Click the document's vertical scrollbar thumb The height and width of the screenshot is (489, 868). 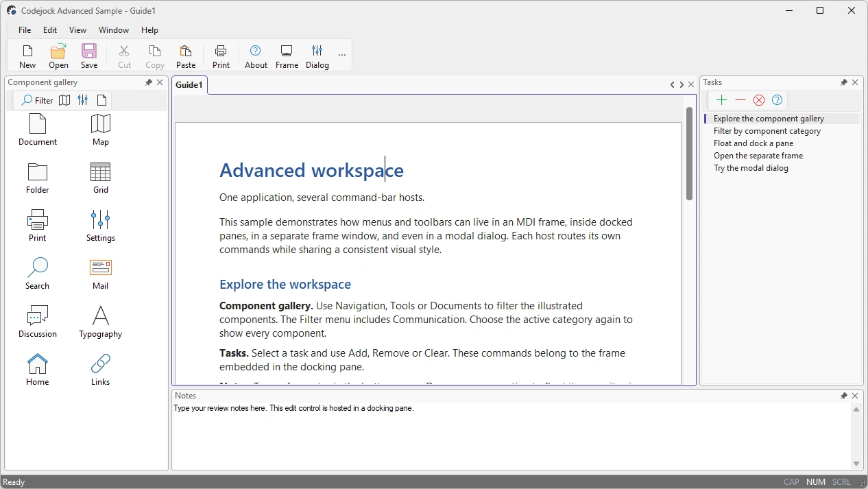[689, 154]
